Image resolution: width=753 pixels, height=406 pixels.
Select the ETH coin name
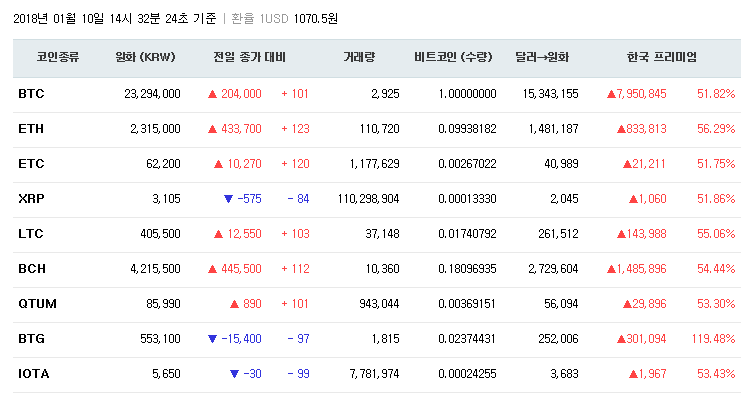pos(31,129)
